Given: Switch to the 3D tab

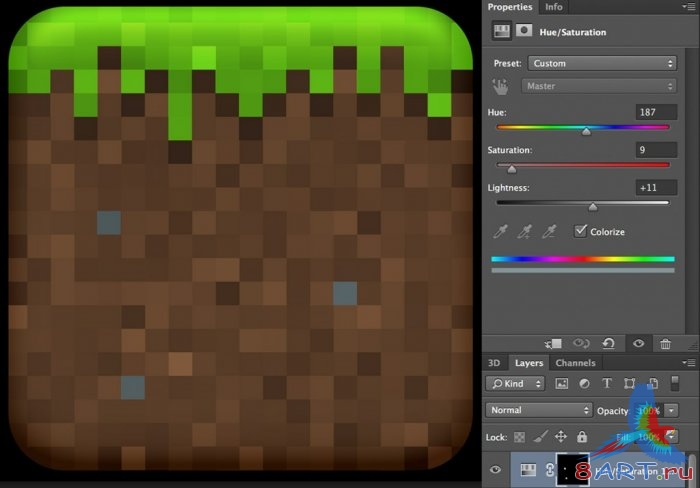Looking at the screenshot, I should tap(494, 363).
